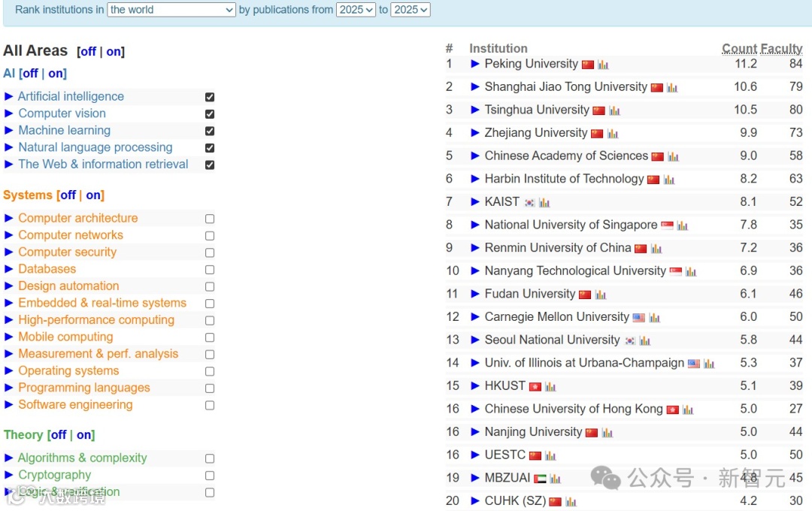Open chart icon for Harbin Institute of Technology
This screenshot has height=511, width=812.
tap(669, 180)
